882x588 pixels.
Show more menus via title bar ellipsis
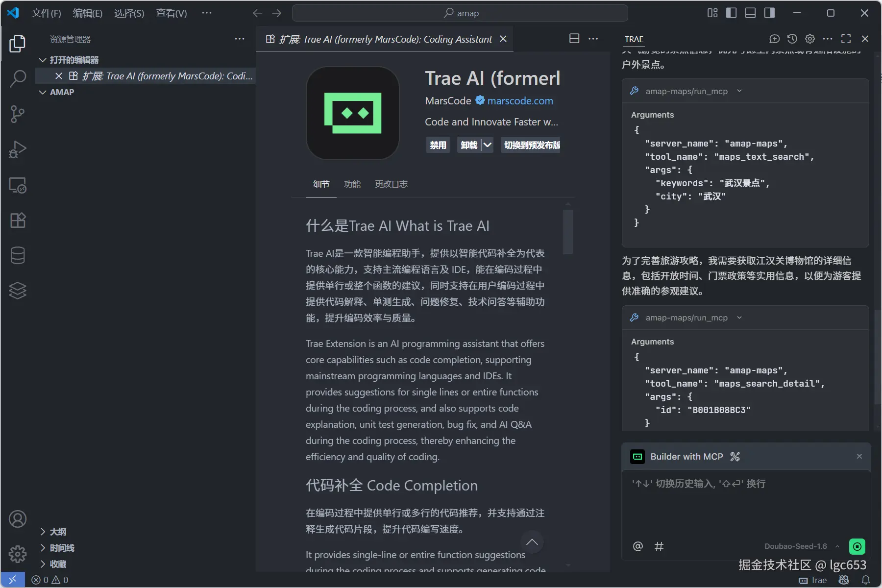207,13
